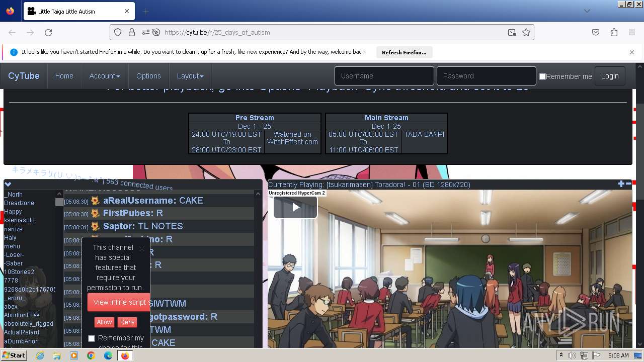644x362 pixels.
Task: Close the Little Taiga Little Autism tab
Action: [127, 11]
